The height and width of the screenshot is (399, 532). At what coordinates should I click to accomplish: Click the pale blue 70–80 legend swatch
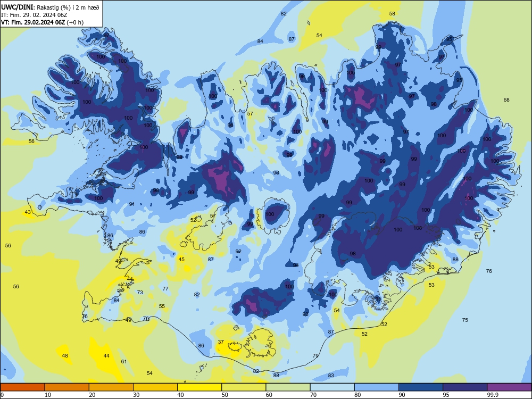click(332, 387)
